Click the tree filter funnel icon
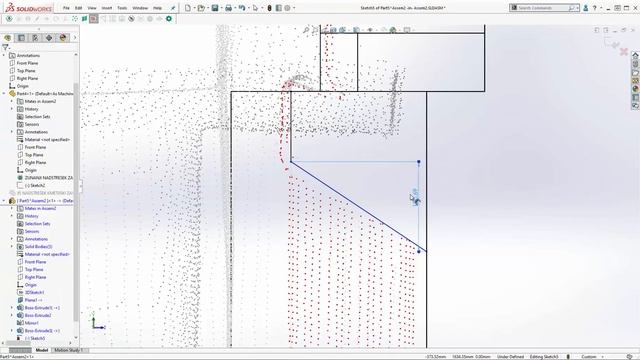This screenshot has width=640, height=360. [5, 47]
